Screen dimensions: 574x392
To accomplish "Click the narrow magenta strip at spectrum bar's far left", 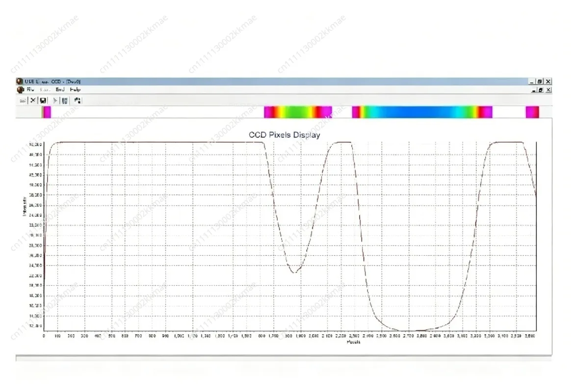I will [x=46, y=112].
